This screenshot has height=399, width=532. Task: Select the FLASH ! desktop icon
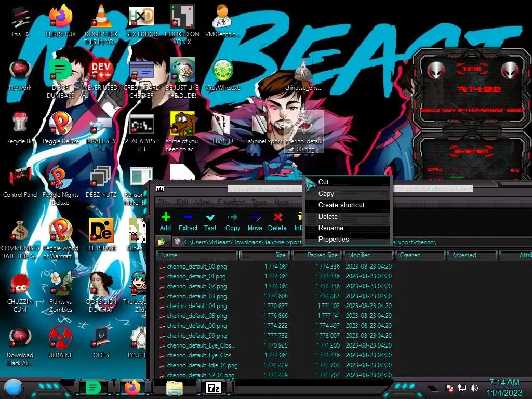[222, 128]
